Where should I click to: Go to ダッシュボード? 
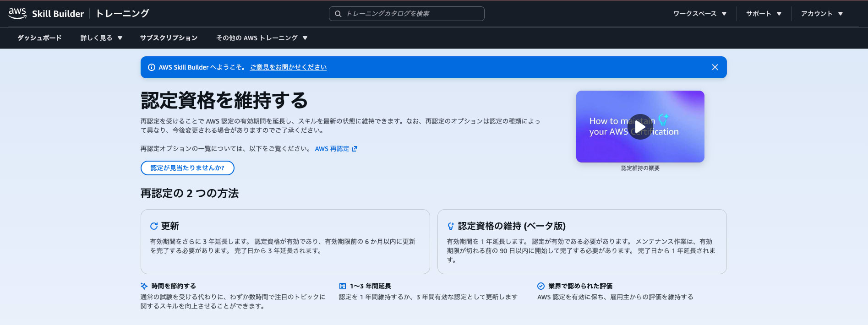(x=39, y=38)
